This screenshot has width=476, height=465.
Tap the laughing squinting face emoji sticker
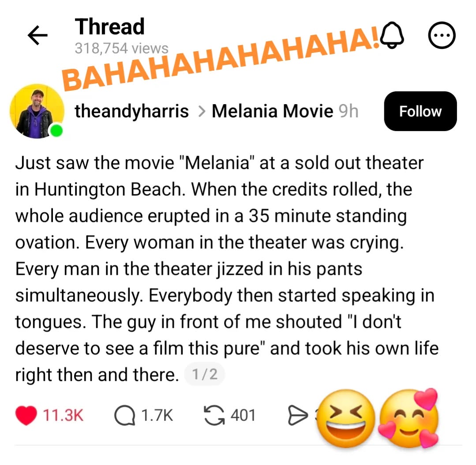click(x=346, y=418)
